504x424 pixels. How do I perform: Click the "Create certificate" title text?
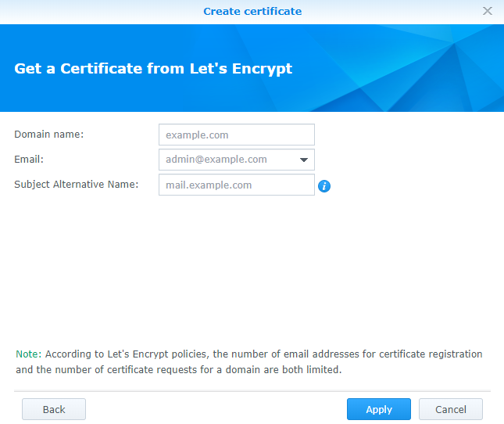(252, 11)
